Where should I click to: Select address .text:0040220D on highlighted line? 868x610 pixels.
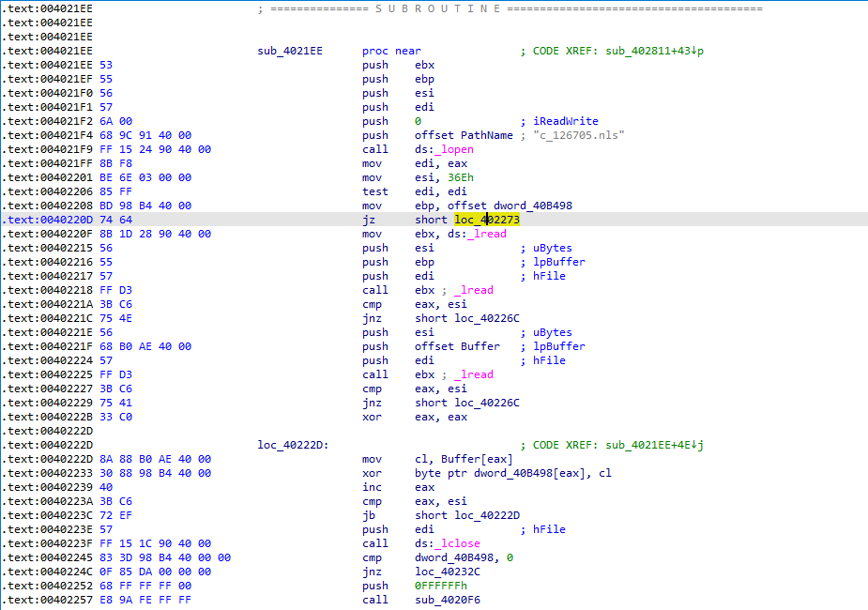(x=48, y=220)
